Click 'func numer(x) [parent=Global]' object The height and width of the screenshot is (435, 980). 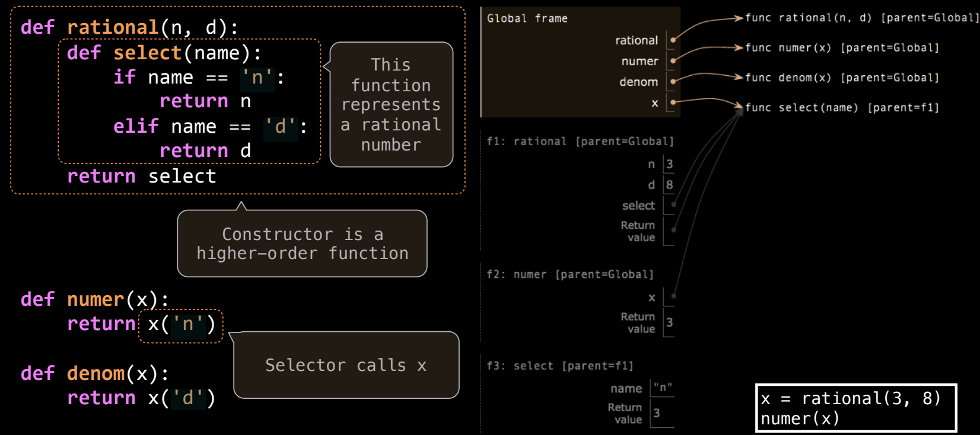point(842,47)
